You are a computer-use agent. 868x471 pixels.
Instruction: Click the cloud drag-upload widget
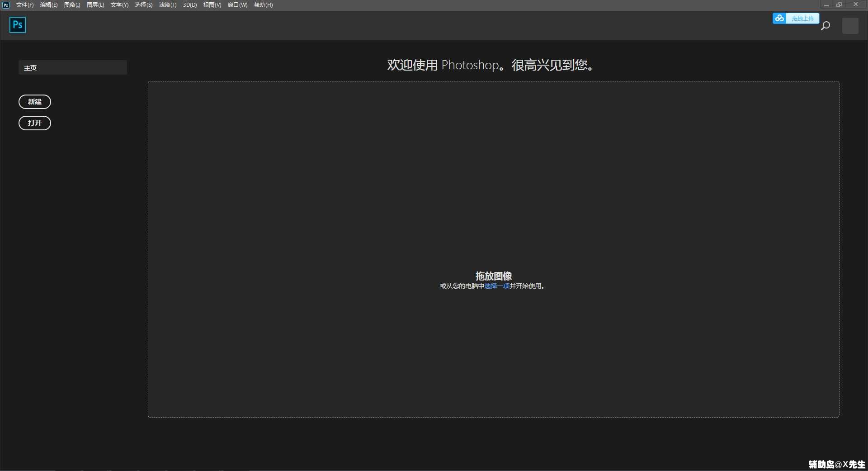click(796, 18)
